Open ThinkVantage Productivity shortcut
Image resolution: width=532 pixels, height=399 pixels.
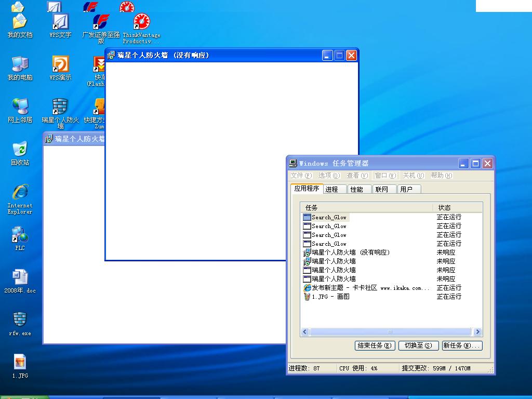pyautogui.click(x=141, y=29)
